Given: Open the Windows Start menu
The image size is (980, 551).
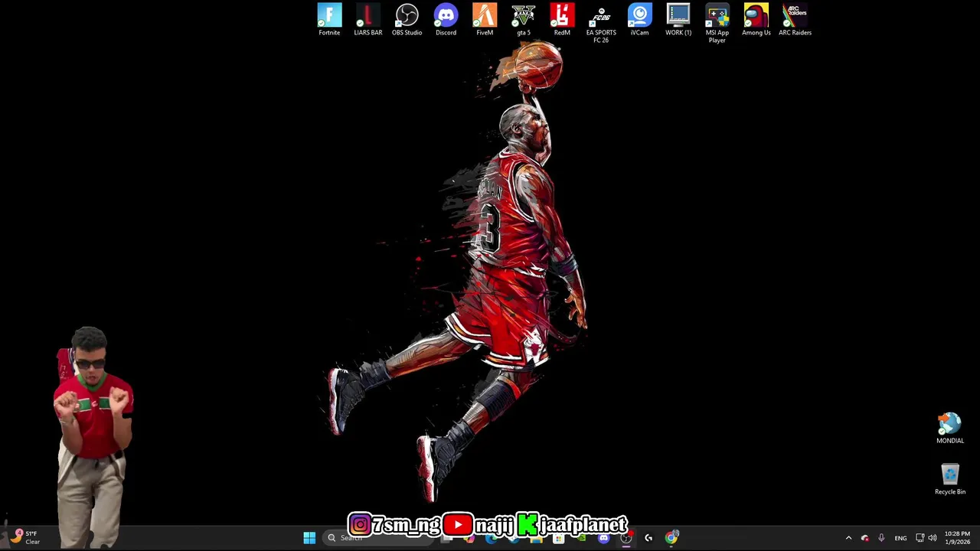Looking at the screenshot, I should pos(309,538).
